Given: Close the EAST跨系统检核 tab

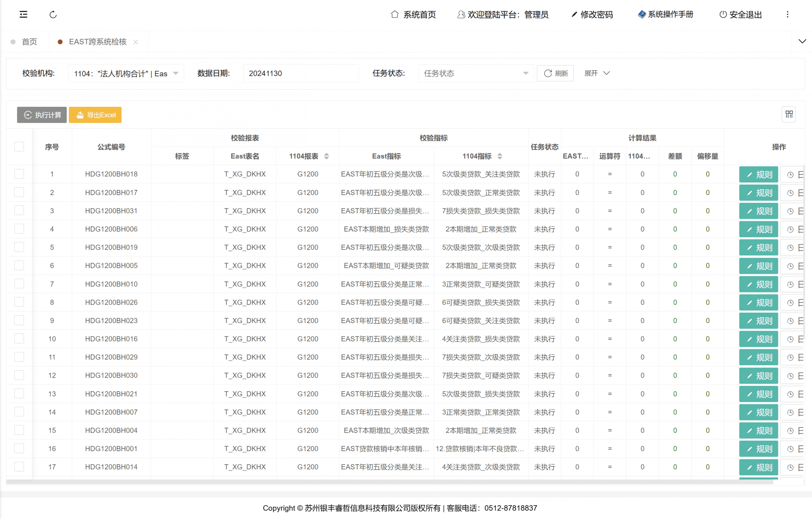Looking at the screenshot, I should 135,42.
